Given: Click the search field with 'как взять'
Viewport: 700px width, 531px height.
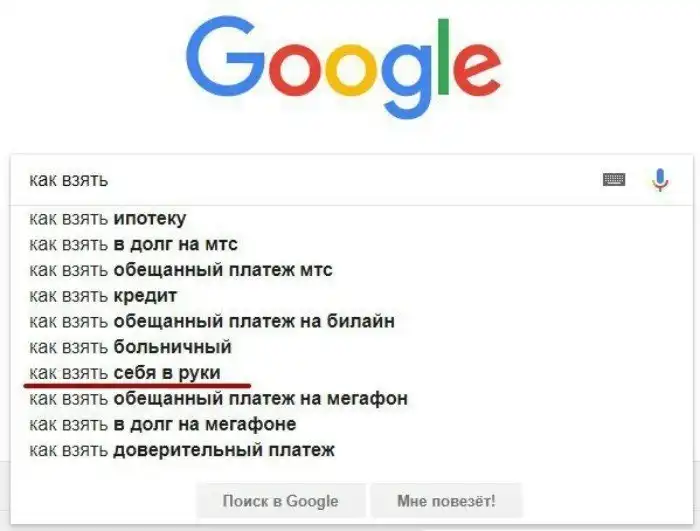Looking at the screenshot, I should click(300, 180).
